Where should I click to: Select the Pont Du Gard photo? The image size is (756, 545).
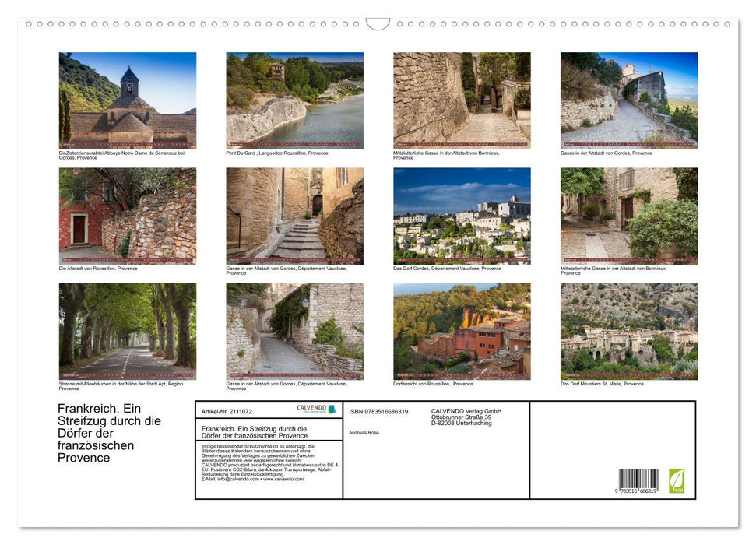pos(294,100)
